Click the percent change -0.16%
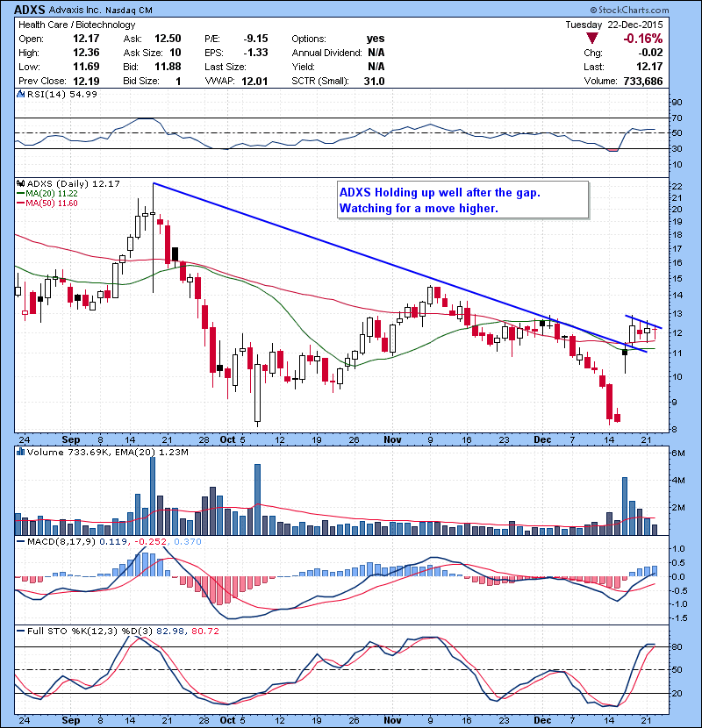The height and width of the screenshot is (728, 702). [x=643, y=38]
